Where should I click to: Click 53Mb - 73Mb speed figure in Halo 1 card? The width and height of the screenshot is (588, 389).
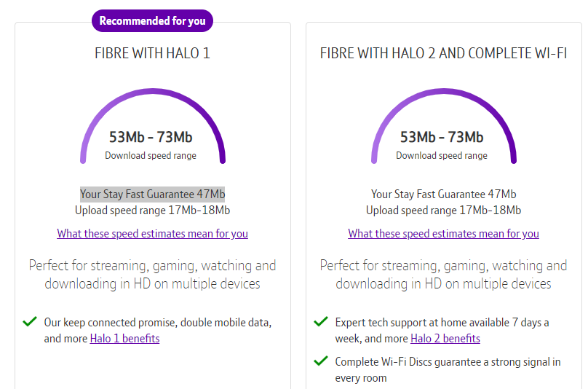(x=151, y=138)
